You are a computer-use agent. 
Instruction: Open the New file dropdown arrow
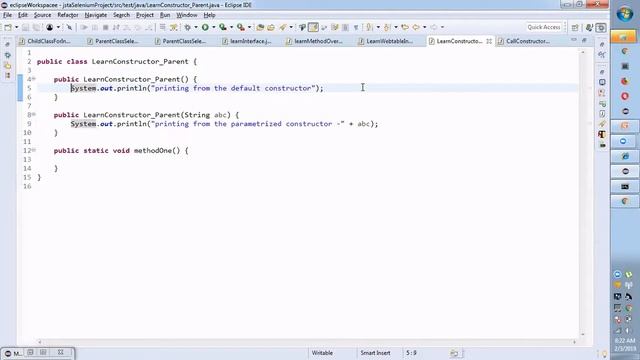pos(16,27)
